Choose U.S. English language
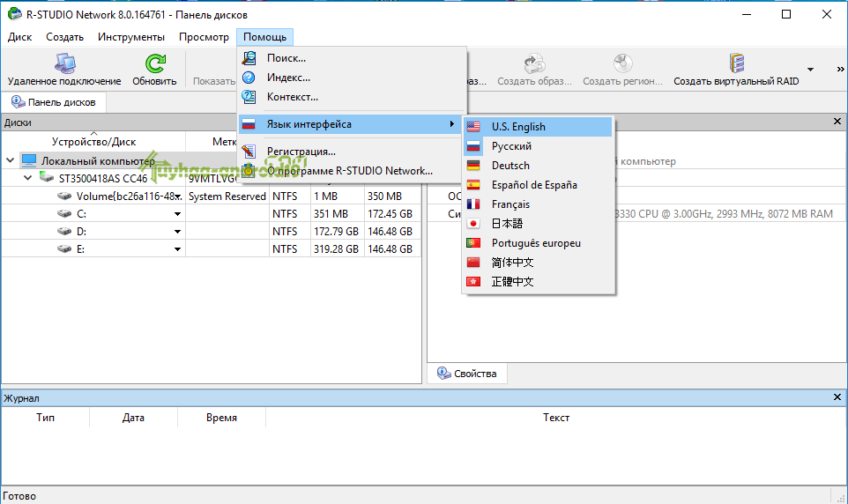The height and width of the screenshot is (504, 848). point(538,127)
